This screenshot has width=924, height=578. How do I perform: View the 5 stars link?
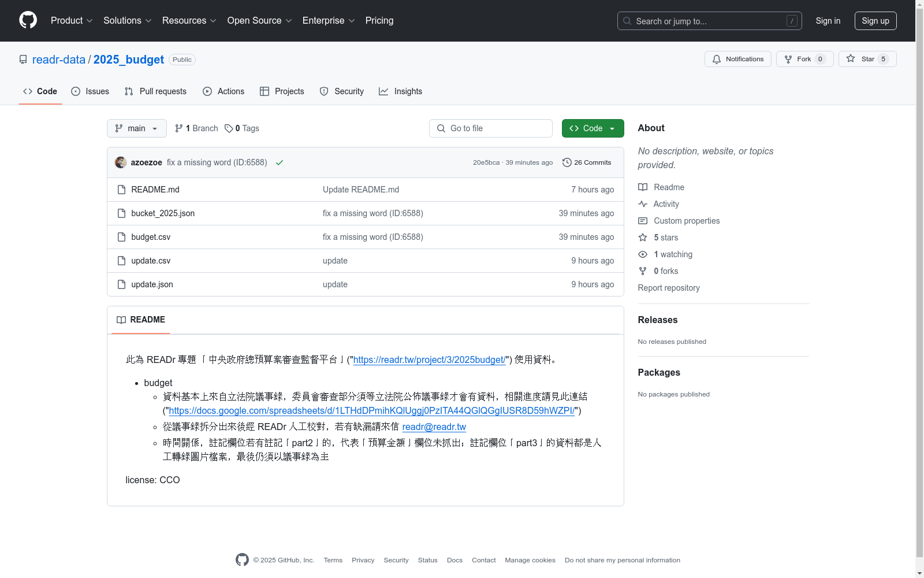[658, 238]
